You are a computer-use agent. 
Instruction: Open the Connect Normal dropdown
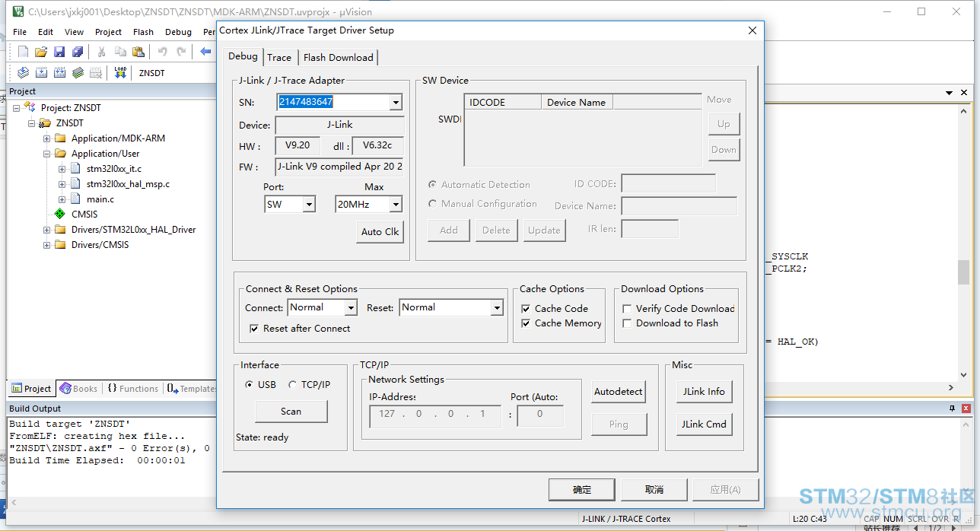tap(351, 307)
